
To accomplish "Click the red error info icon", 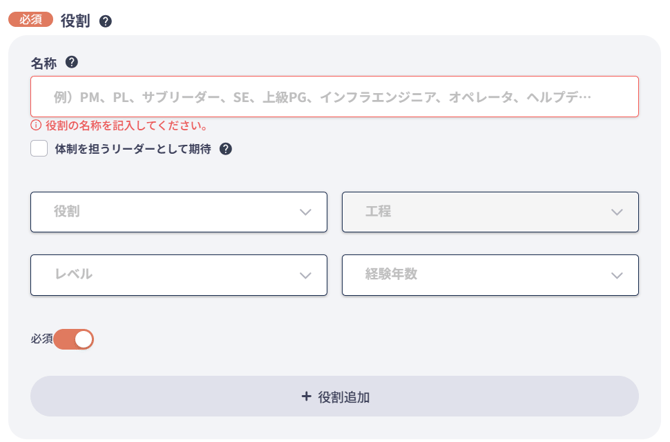I will click(36, 125).
